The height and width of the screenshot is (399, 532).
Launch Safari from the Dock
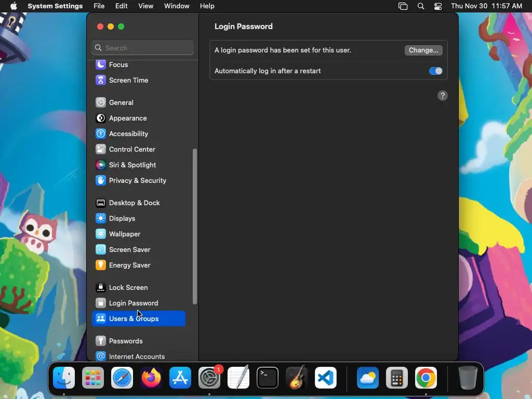click(x=122, y=378)
